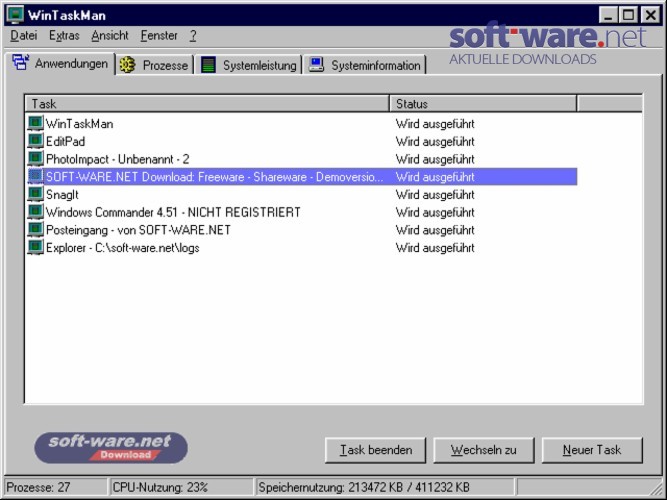This screenshot has width=667, height=500.
Task: Minimize the WinTaskMan window
Action: click(608, 15)
